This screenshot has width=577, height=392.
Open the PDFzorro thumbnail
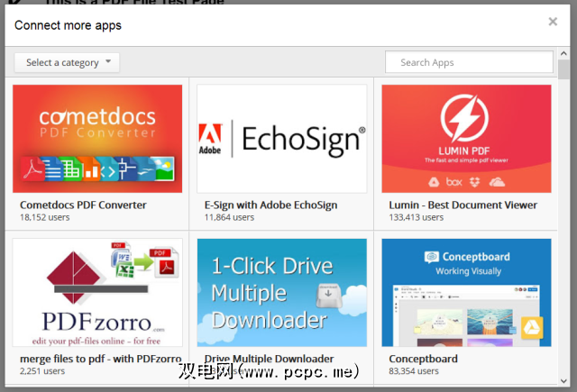(x=97, y=292)
